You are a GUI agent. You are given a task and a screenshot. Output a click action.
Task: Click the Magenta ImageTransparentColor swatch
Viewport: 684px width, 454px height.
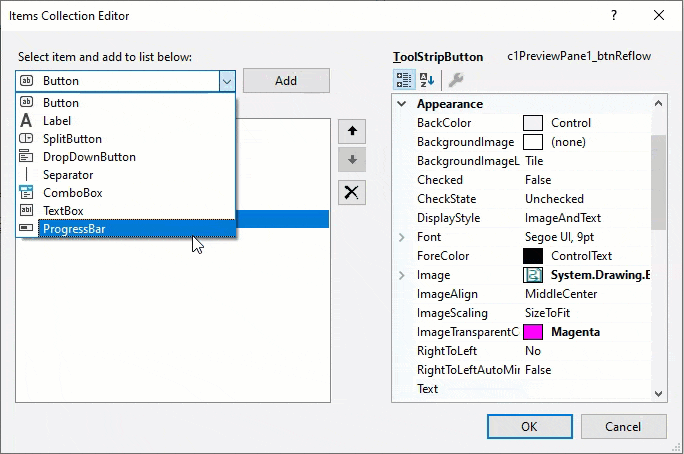pyautogui.click(x=533, y=332)
